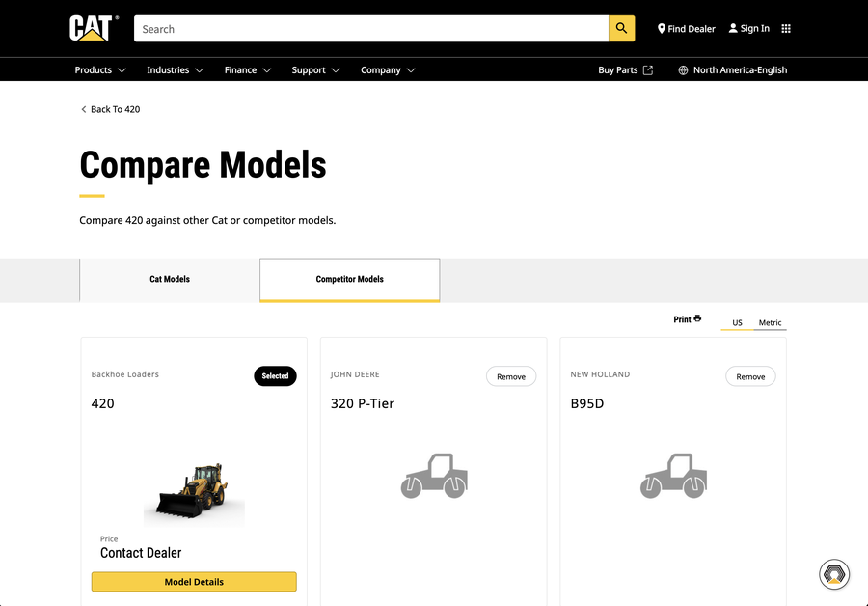Expand the Finance menu
868x606 pixels.
(248, 69)
